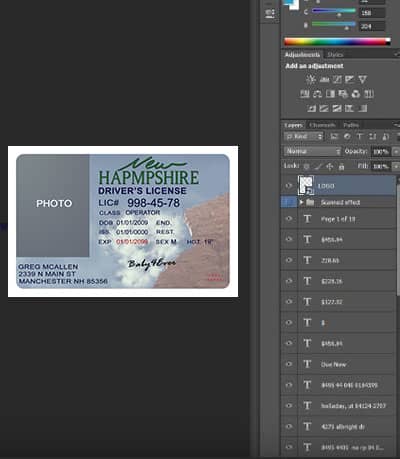This screenshot has height=459, width=400.
Task: Show the Scanned effect group
Action: pos(289,202)
